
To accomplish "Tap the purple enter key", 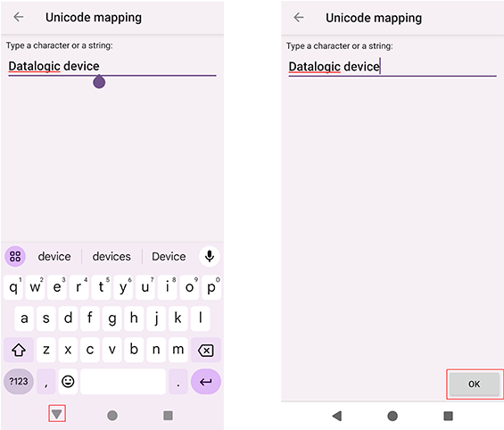I will click(206, 382).
